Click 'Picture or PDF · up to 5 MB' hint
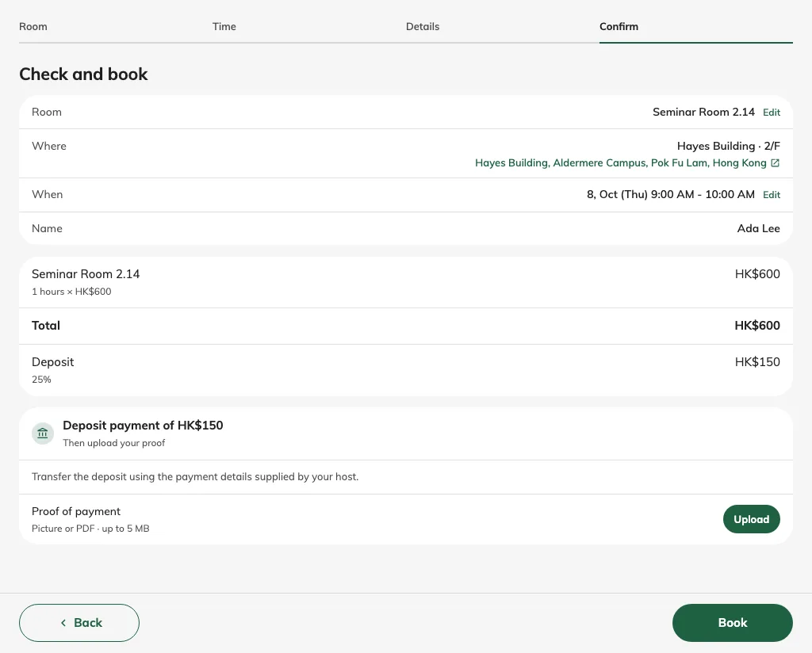The height and width of the screenshot is (653, 812). (x=90, y=529)
